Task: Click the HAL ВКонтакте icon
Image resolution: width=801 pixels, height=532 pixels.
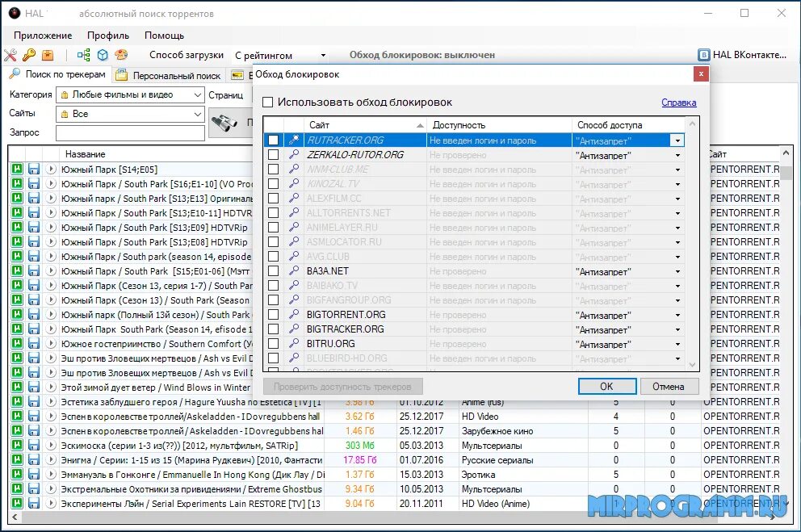Action: 703,55
